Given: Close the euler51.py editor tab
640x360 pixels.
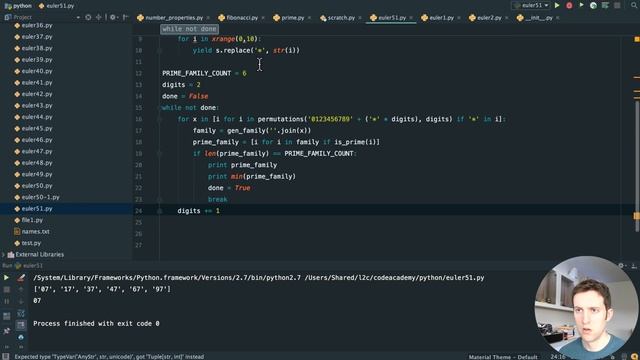Looking at the screenshot, I should pyautogui.click(x=411, y=18).
